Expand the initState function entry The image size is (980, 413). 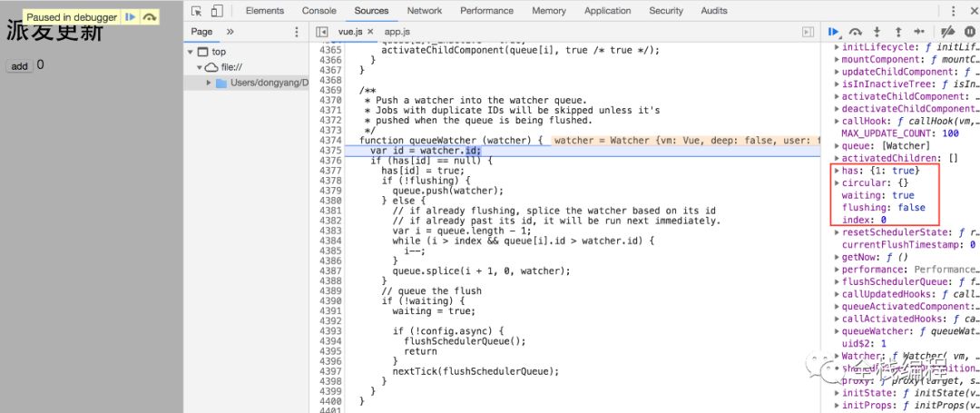838,393
